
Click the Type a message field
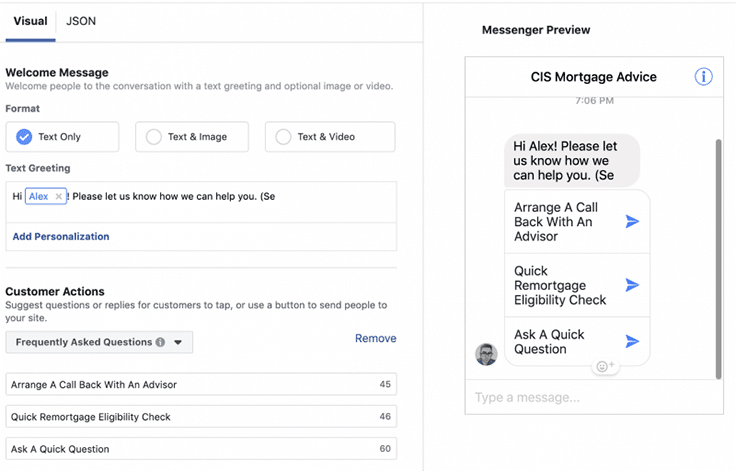tap(594, 398)
